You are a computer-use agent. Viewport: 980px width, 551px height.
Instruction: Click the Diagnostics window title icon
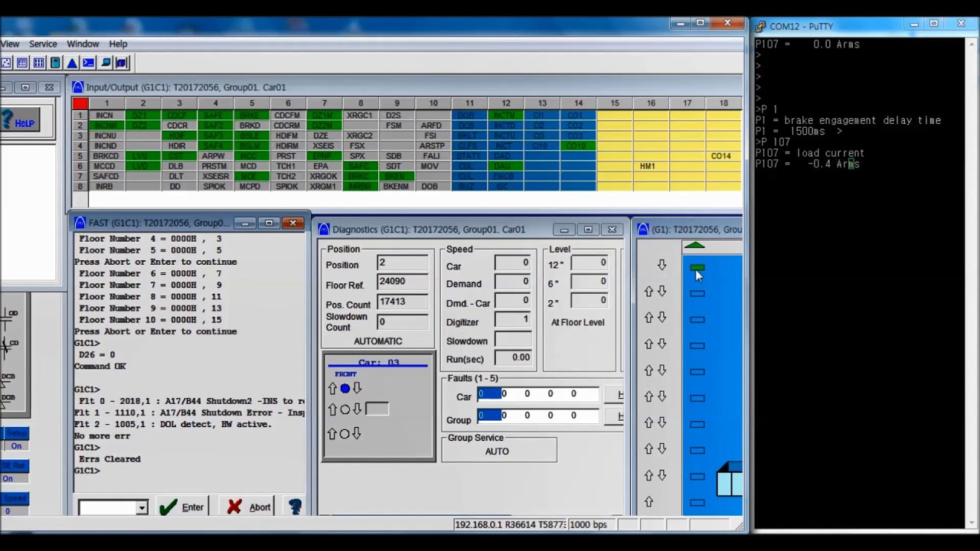point(324,230)
